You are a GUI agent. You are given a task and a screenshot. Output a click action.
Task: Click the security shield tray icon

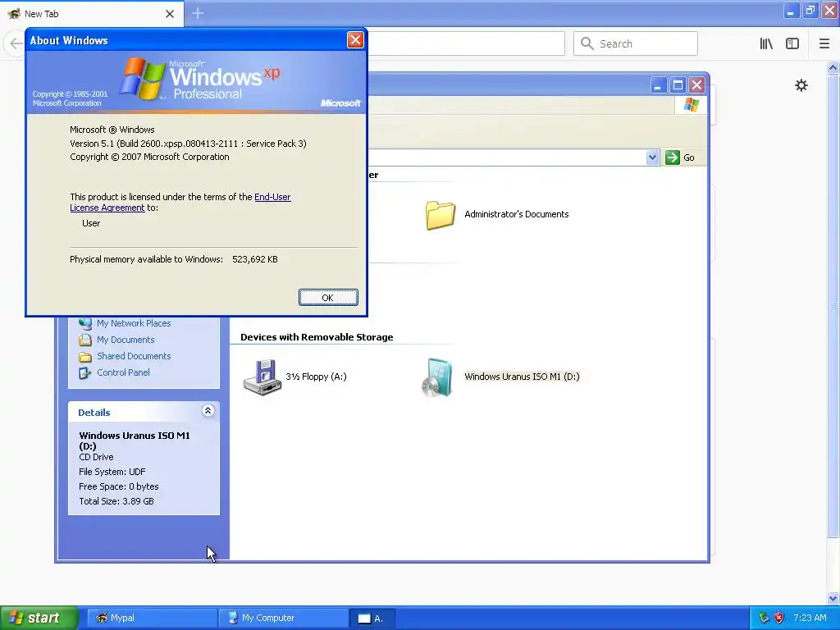tap(779, 618)
